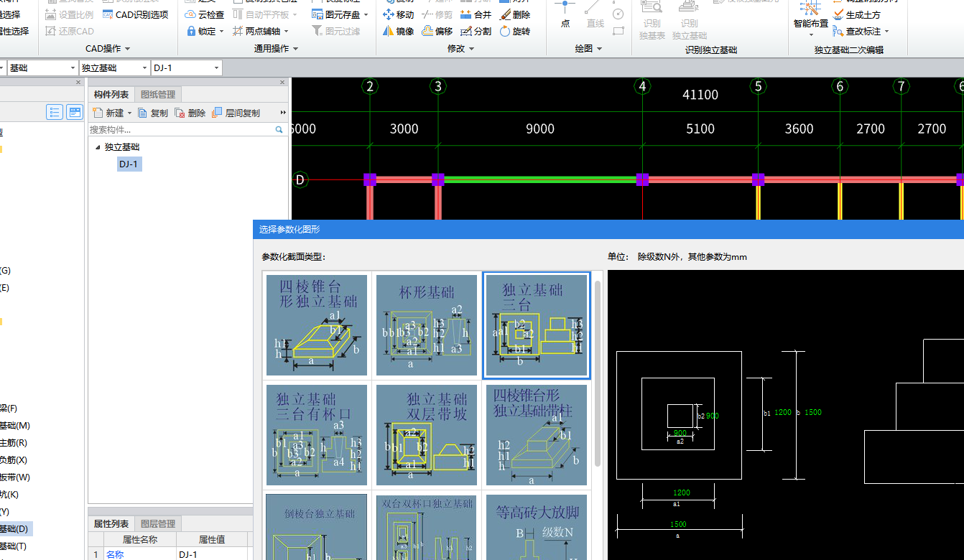This screenshot has height=560, width=964.
Task: Choose 等高砖大放脚 thumbnail
Action: pos(537,527)
